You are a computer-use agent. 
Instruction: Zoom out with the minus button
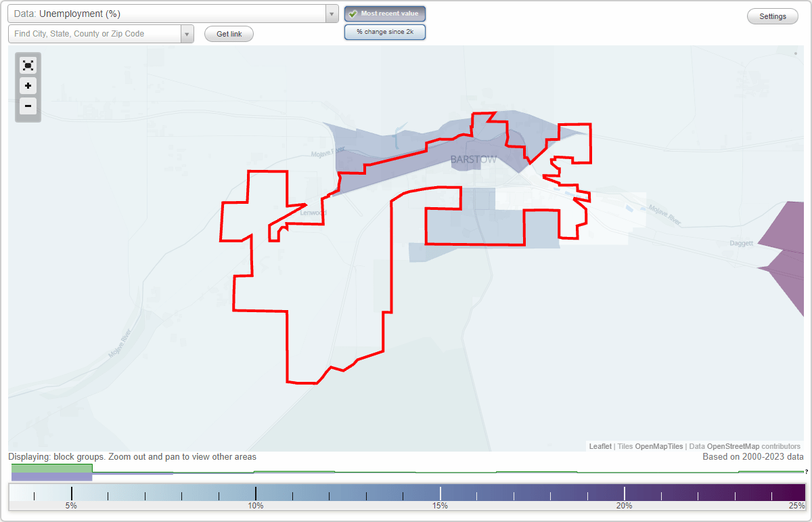(x=28, y=106)
